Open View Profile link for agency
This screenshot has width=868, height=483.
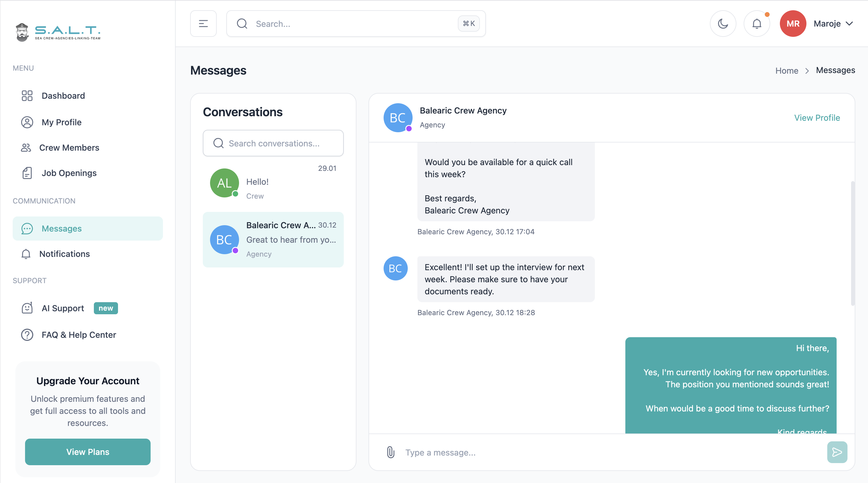817,118
